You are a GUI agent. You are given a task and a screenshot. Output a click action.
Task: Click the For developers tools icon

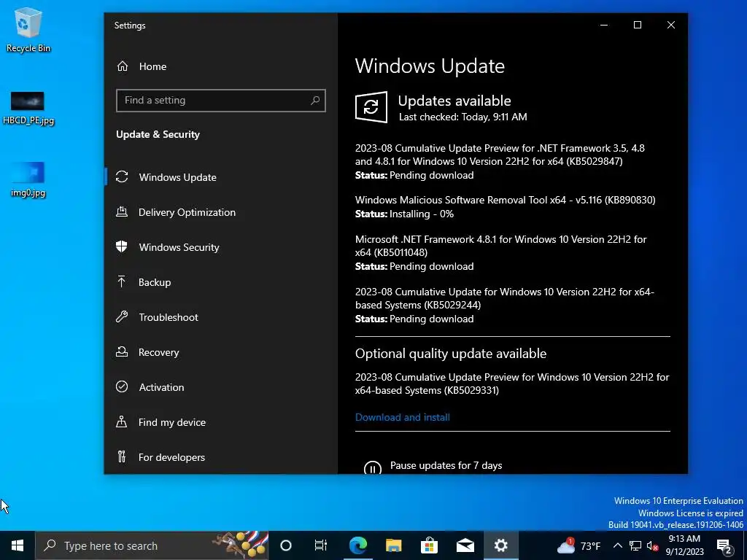(122, 456)
